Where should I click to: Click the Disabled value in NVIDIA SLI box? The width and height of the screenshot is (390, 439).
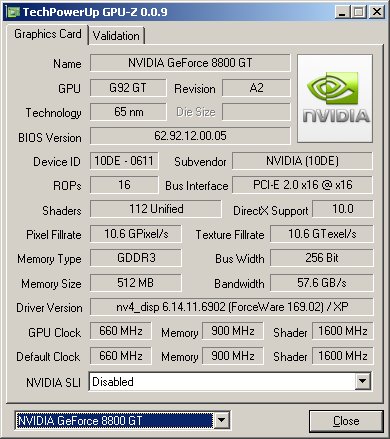113,382
